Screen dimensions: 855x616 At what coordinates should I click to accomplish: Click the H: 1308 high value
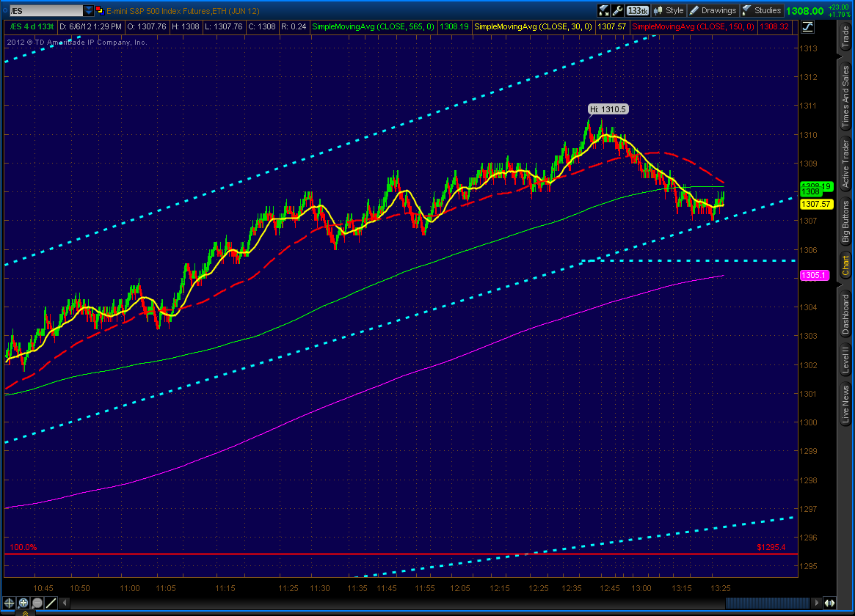(186, 26)
